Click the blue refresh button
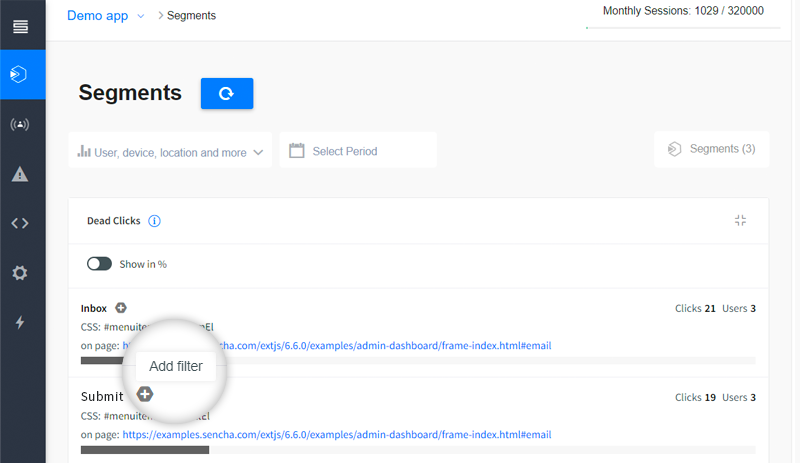 (227, 93)
